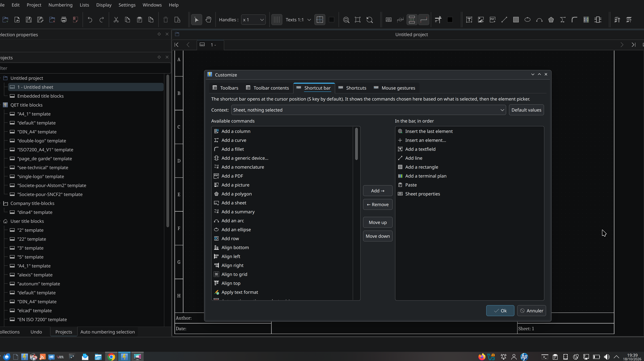Go to the last sheet tab arrow
The width and height of the screenshot is (644, 361).
(x=633, y=45)
